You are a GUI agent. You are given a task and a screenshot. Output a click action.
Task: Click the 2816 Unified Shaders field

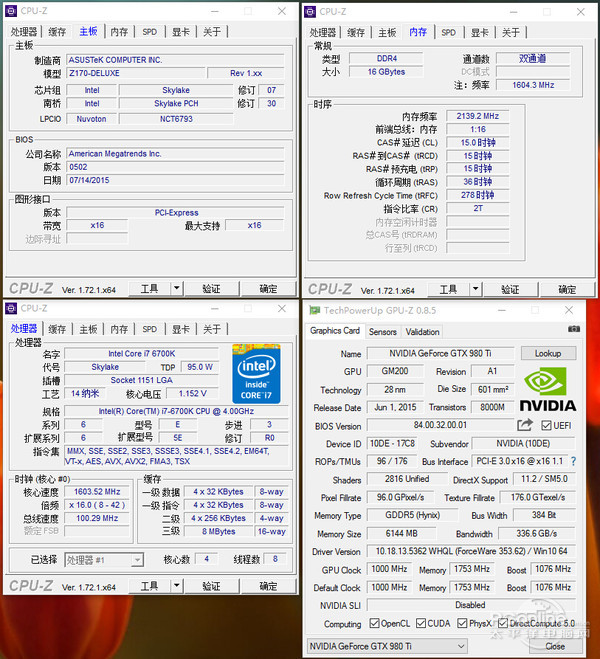coord(407,479)
